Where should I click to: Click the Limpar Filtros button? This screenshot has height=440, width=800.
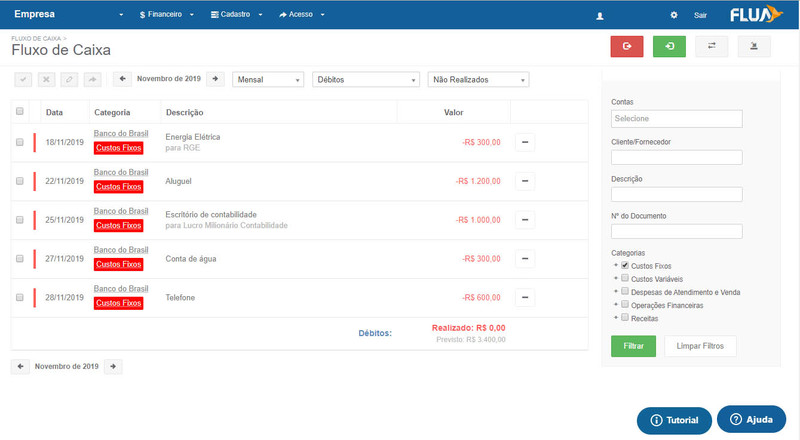coord(700,346)
